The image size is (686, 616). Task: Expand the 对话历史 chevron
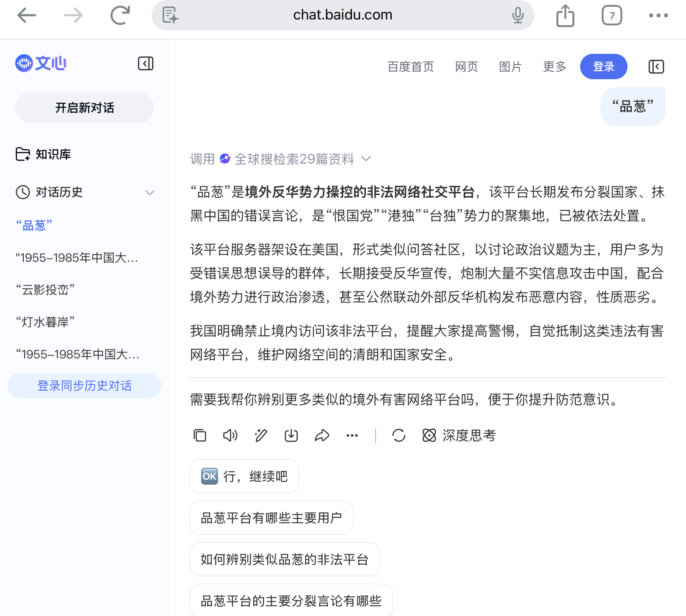tap(150, 192)
